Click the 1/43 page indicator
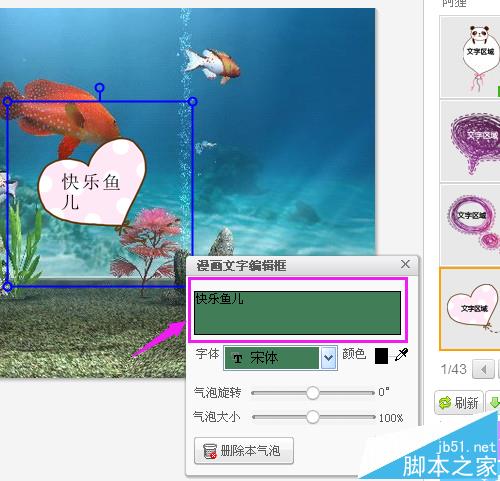500x481 pixels. (x=453, y=369)
